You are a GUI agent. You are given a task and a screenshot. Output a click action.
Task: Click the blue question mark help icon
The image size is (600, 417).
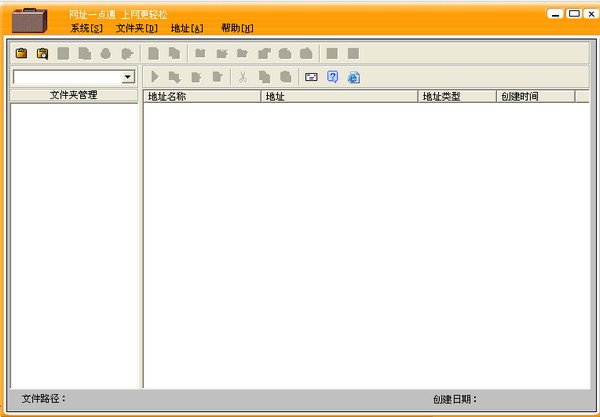(x=333, y=77)
